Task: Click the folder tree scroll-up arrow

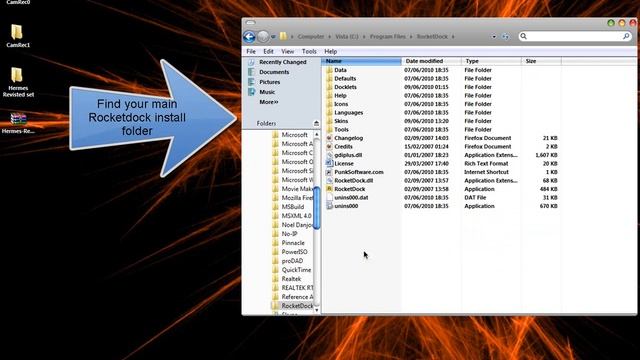Action: click(x=317, y=134)
